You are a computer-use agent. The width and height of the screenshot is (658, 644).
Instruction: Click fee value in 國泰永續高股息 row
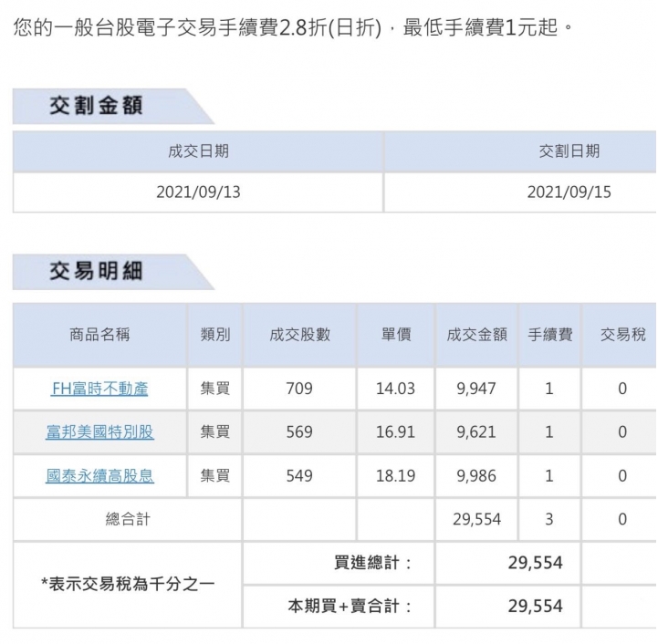549,476
